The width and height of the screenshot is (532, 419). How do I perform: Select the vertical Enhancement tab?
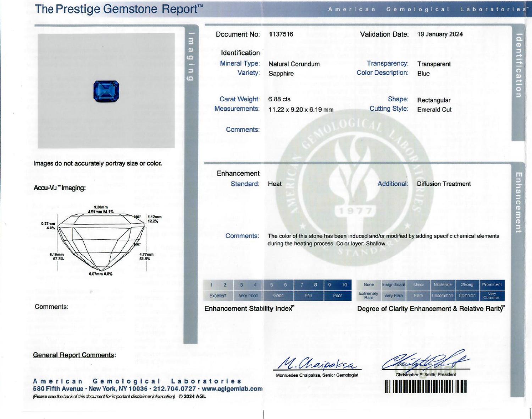[x=518, y=202]
